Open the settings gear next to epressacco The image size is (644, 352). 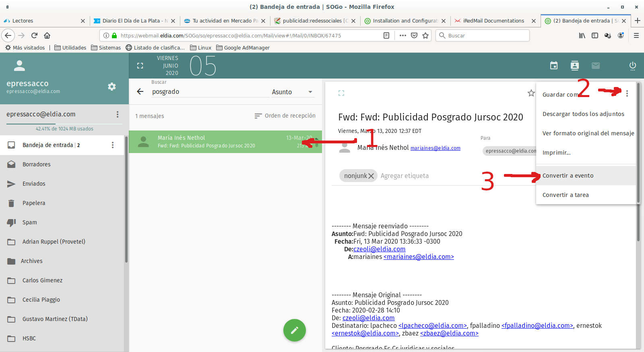[112, 87]
